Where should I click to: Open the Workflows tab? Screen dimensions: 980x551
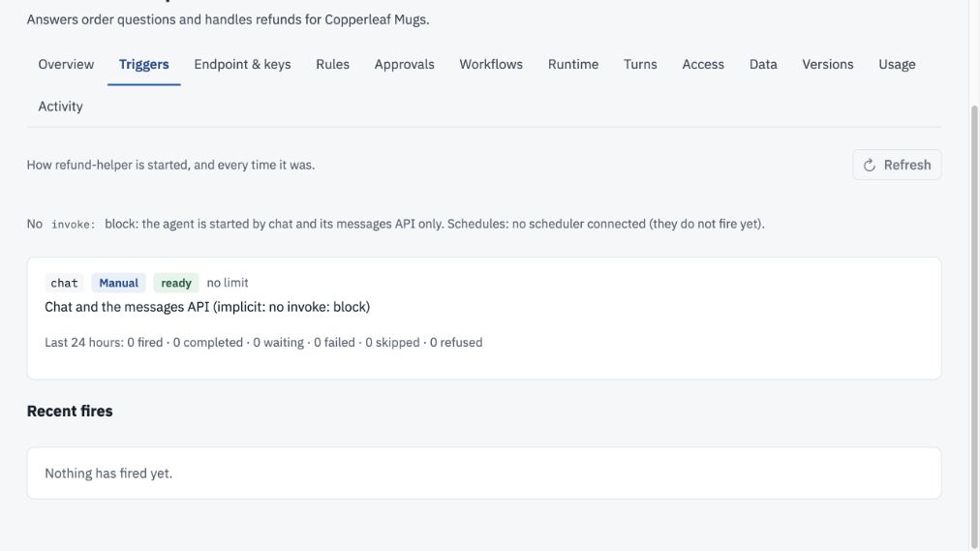point(491,64)
